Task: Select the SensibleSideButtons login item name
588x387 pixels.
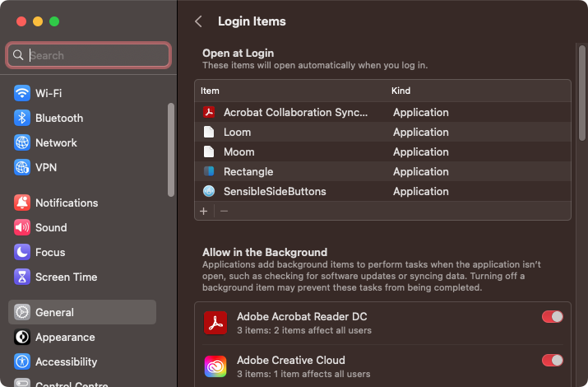Action: [275, 191]
